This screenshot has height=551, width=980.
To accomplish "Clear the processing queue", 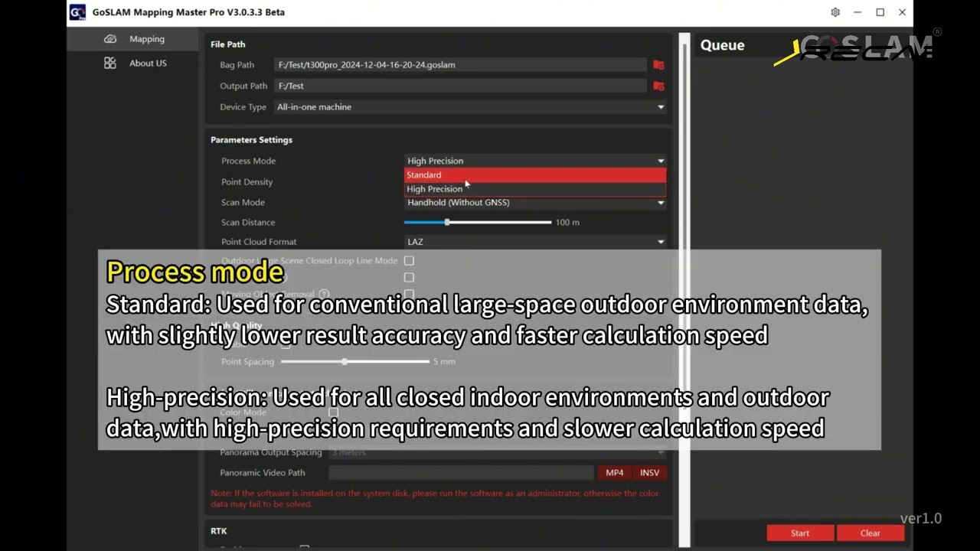I will pos(871,533).
